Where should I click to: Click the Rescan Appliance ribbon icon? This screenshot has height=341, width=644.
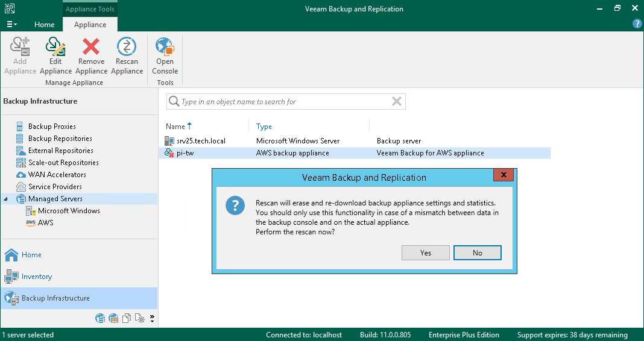127,46
